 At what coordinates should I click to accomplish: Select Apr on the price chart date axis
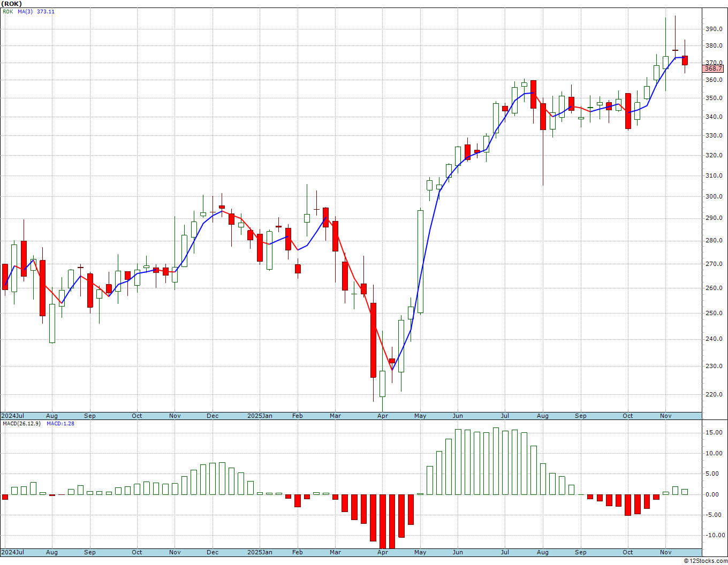[383, 416]
